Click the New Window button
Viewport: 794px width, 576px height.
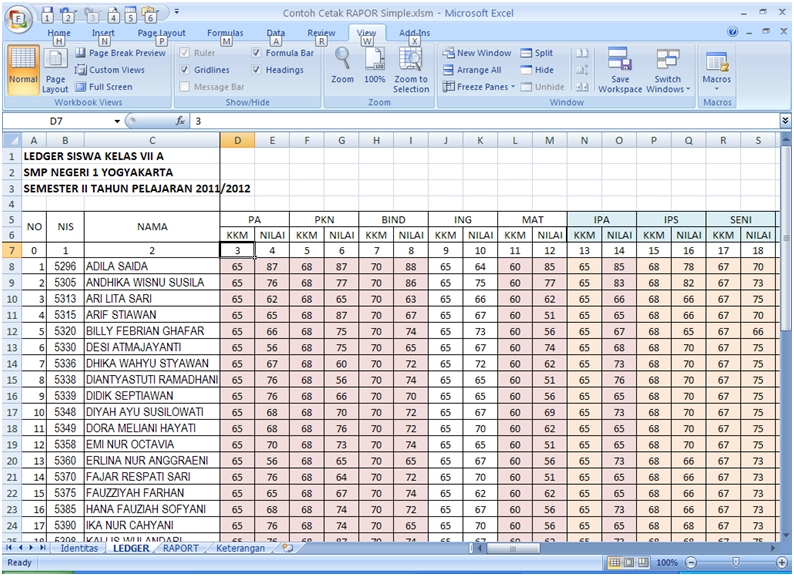click(477, 53)
